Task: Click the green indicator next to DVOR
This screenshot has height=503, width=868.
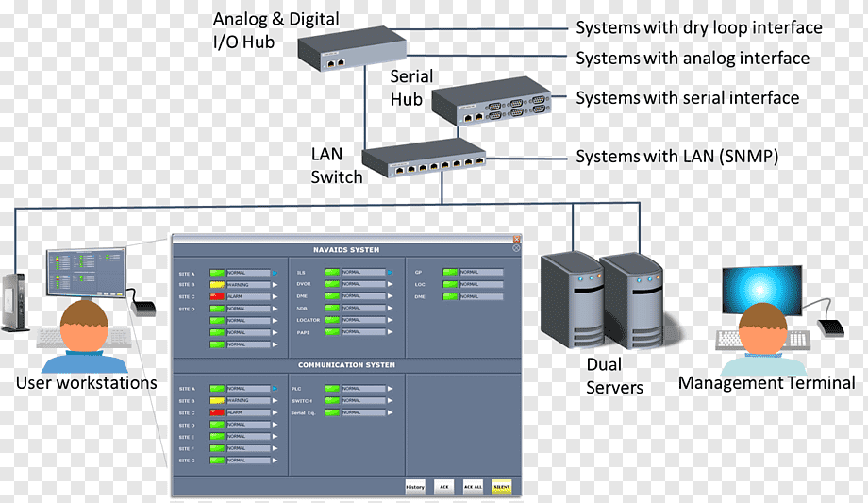Action: pos(332,284)
